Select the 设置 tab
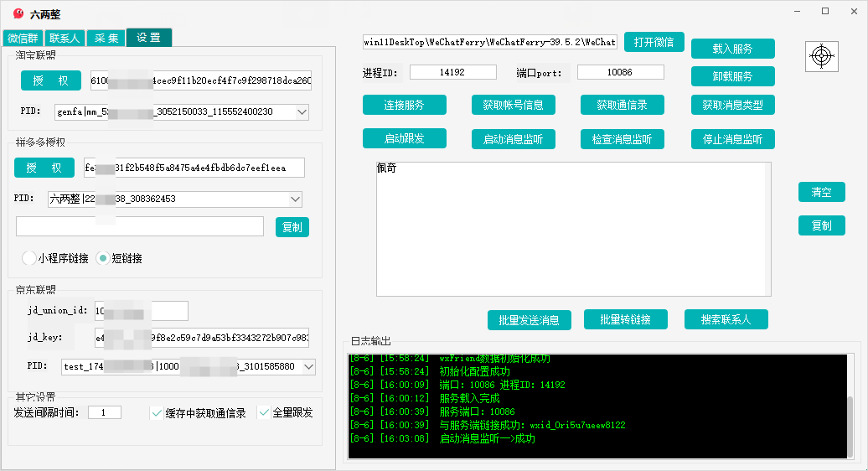868x471 pixels. coord(149,37)
